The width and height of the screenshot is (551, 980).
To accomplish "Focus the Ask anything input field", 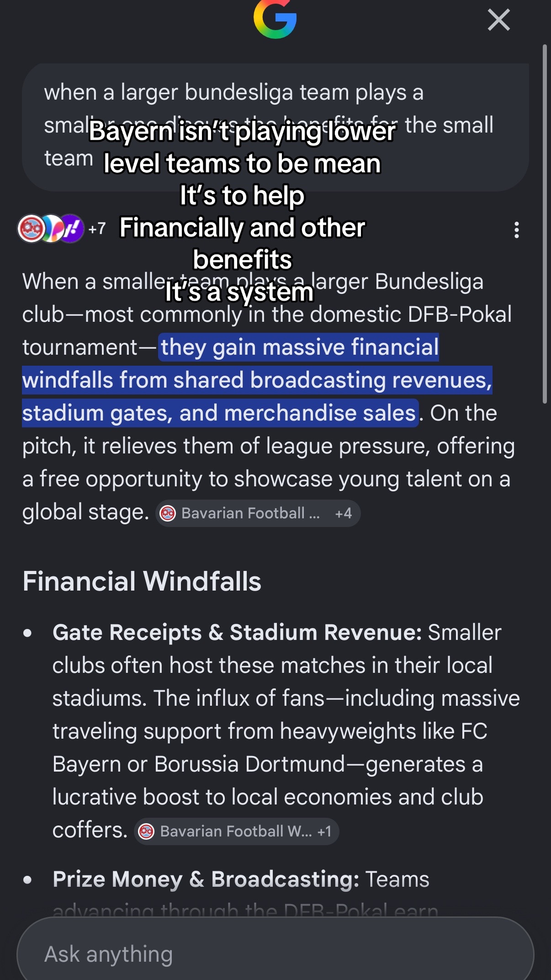I will pos(275,953).
